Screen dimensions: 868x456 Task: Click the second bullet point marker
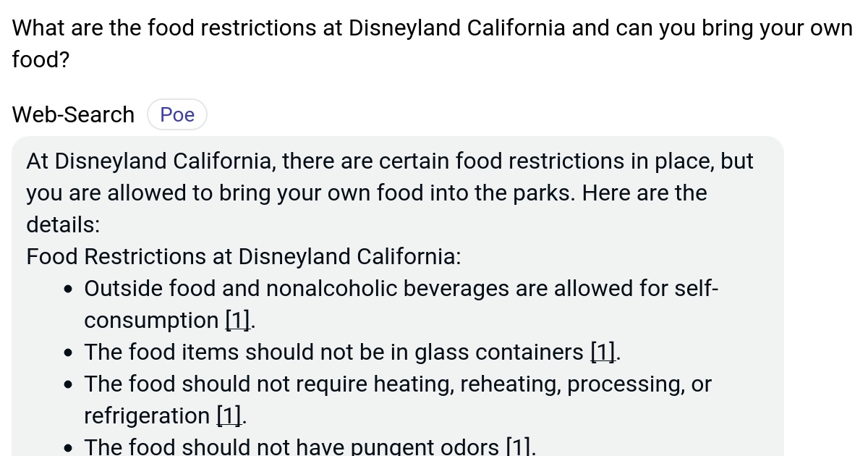tap(68, 352)
